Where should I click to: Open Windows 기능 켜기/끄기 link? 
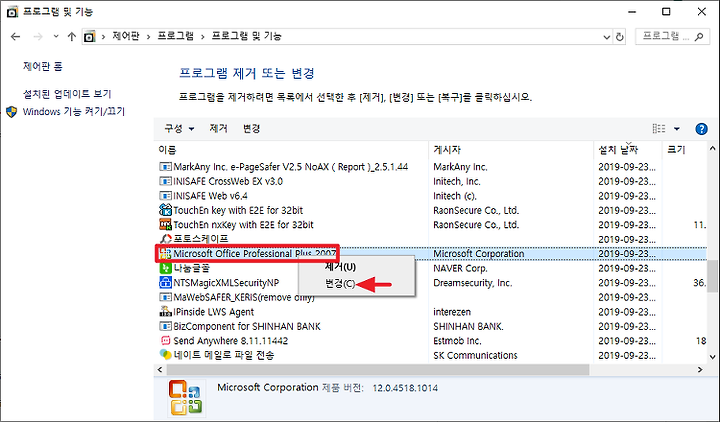click(x=74, y=112)
